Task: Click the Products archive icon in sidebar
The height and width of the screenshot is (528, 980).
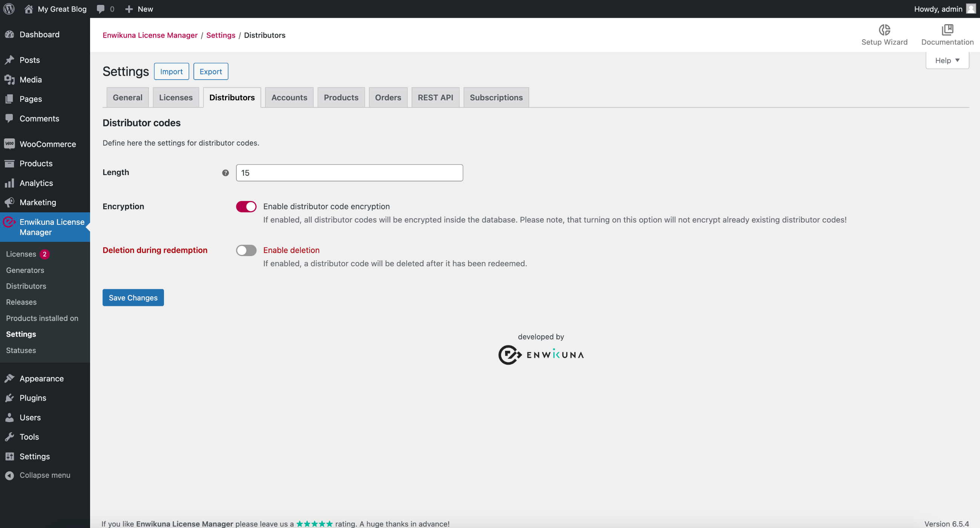Action: pos(9,163)
